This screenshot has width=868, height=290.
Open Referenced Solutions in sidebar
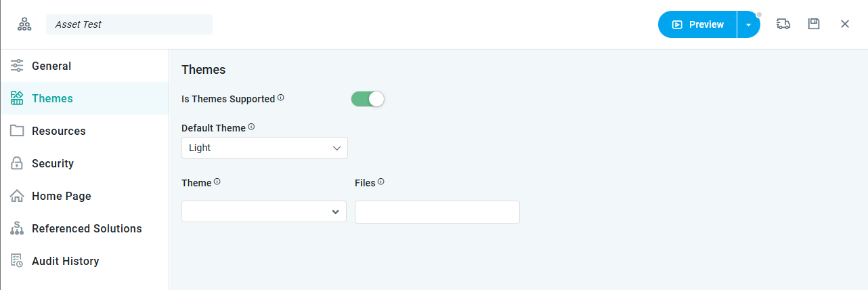tap(87, 228)
